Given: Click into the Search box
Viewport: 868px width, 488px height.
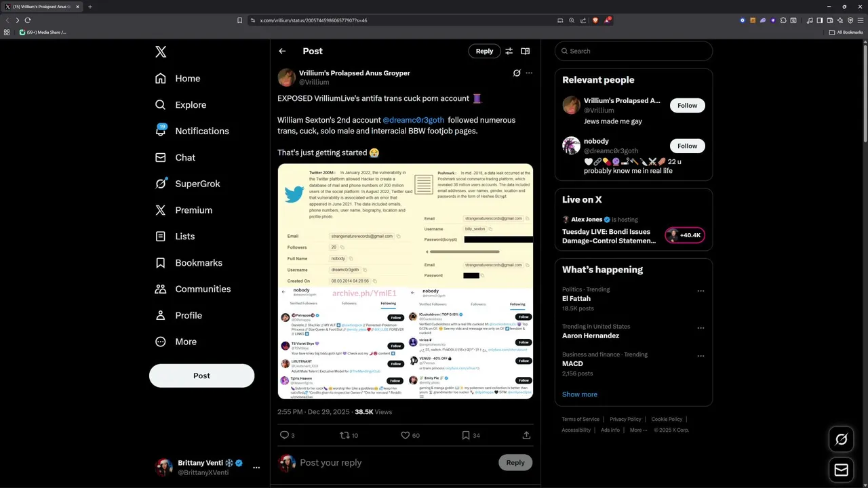Looking at the screenshot, I should pyautogui.click(x=633, y=51).
